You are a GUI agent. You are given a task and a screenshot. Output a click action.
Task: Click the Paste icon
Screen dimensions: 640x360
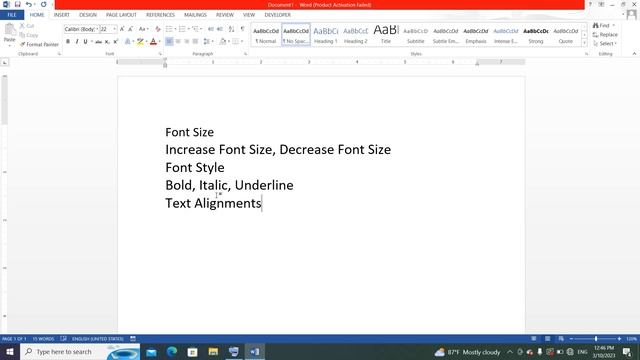coord(9,30)
